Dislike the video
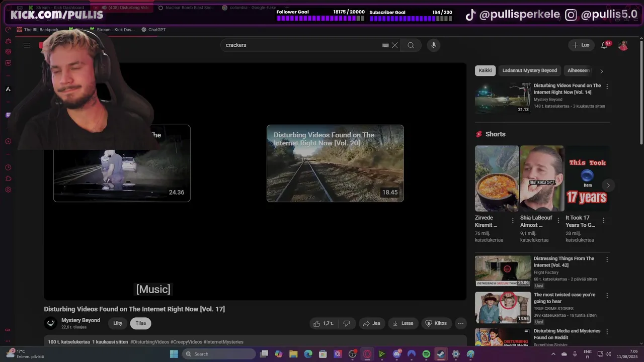The image size is (644, 362). (347, 323)
